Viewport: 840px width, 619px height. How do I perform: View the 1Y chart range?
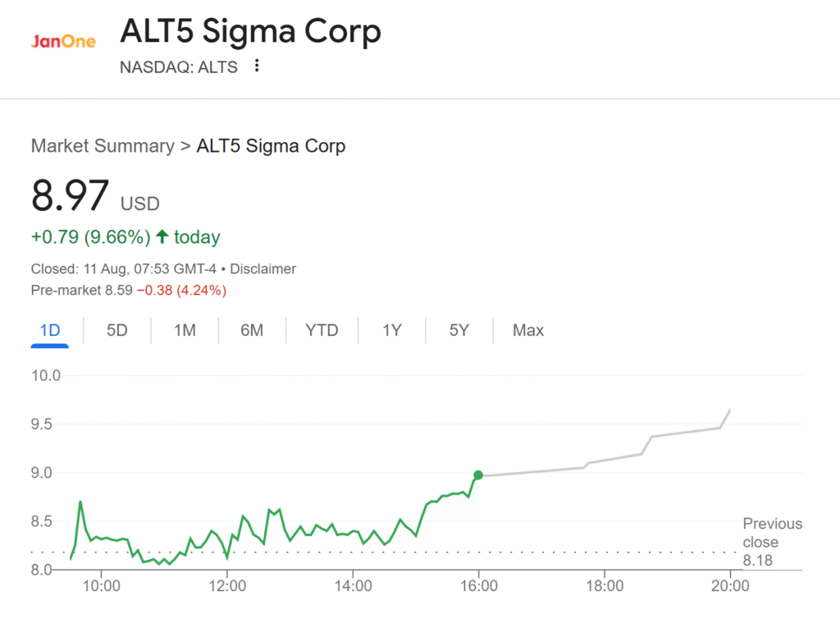[x=392, y=331]
